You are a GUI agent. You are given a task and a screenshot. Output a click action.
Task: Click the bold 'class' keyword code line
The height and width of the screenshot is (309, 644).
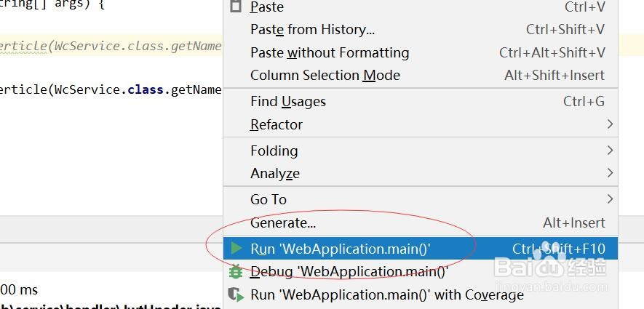tap(109, 90)
